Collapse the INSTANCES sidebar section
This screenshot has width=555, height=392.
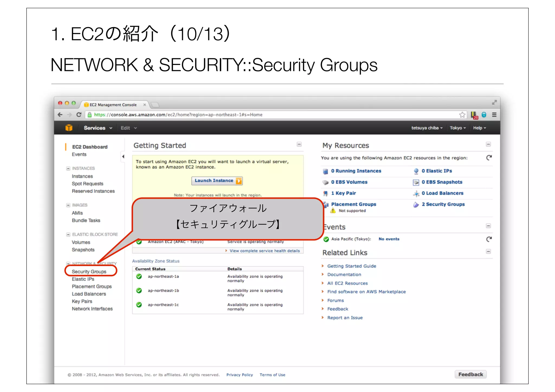[68, 169]
